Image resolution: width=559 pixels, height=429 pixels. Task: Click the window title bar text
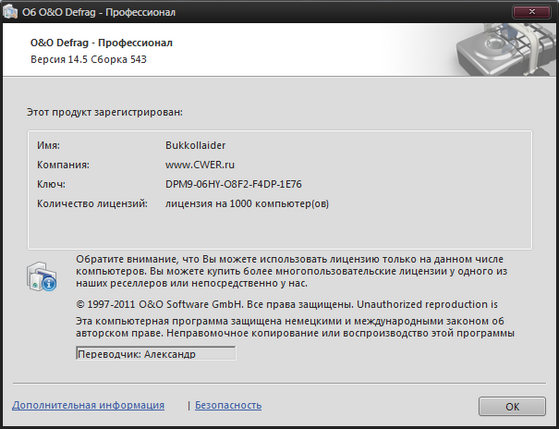(99, 12)
